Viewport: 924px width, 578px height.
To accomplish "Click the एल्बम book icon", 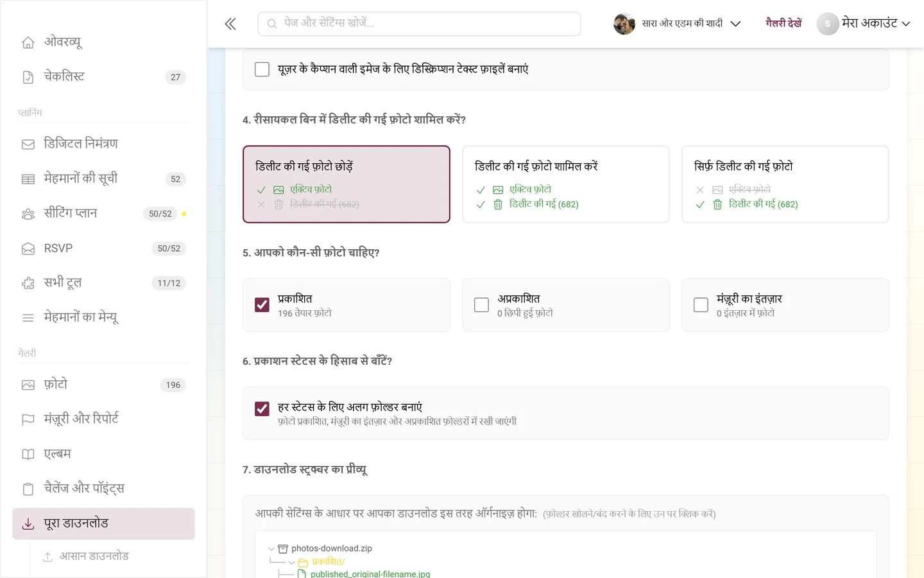I will [28, 454].
